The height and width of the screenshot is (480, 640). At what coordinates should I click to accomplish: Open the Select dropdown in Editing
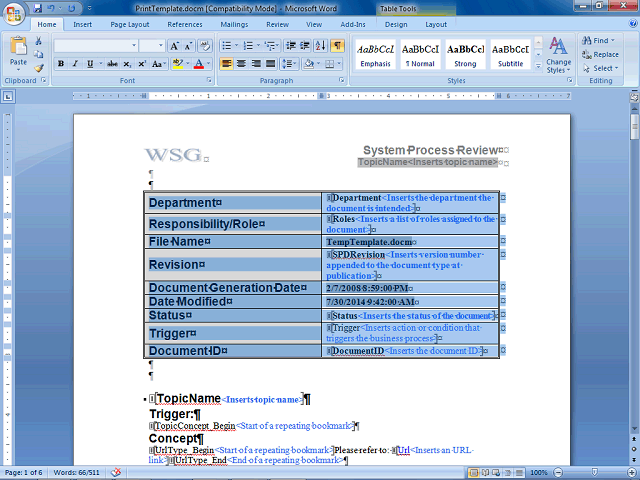600,68
